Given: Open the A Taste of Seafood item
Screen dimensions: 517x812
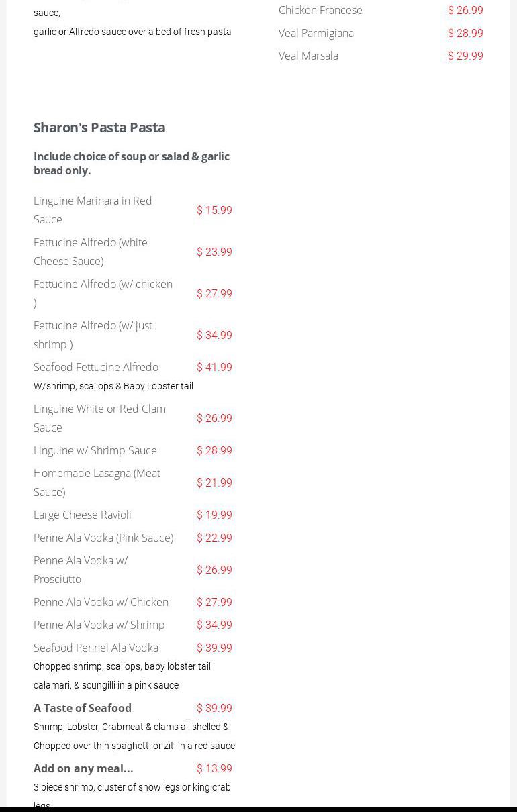Looking at the screenshot, I should [83, 708].
